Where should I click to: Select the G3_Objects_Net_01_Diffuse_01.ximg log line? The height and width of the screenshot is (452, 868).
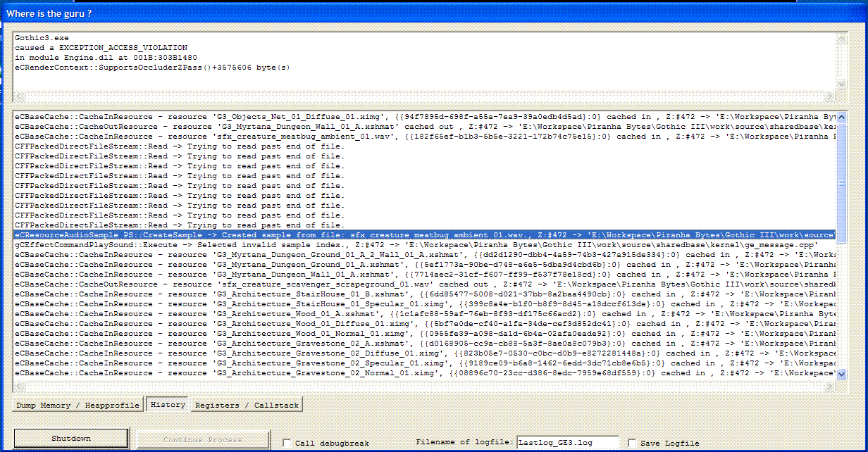coord(425,116)
